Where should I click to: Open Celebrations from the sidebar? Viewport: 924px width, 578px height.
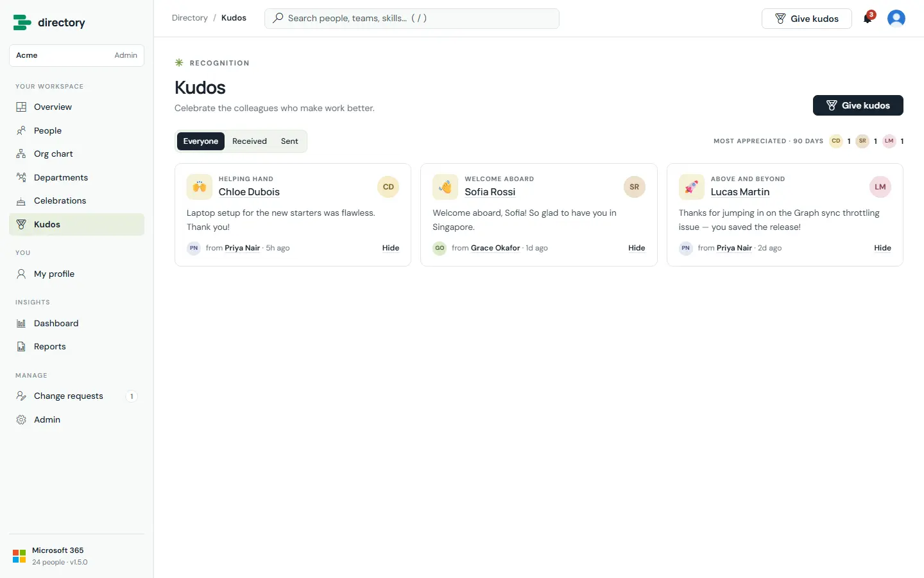76,201
